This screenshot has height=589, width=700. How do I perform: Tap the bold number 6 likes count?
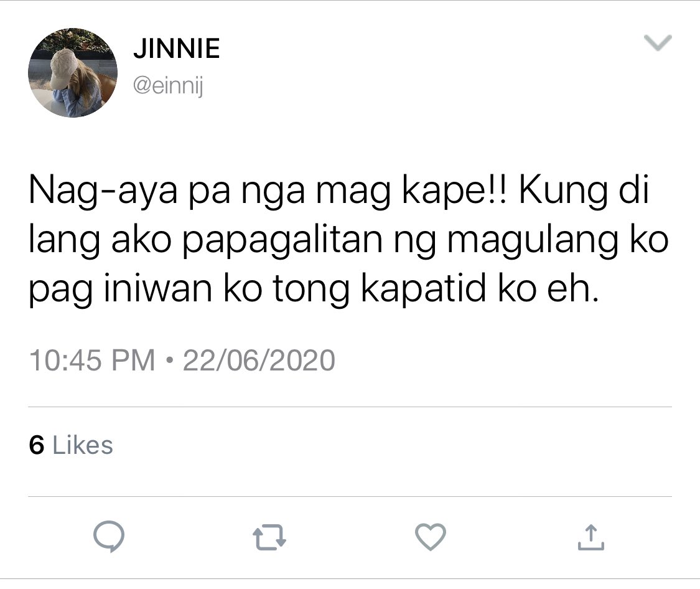[x=37, y=445]
